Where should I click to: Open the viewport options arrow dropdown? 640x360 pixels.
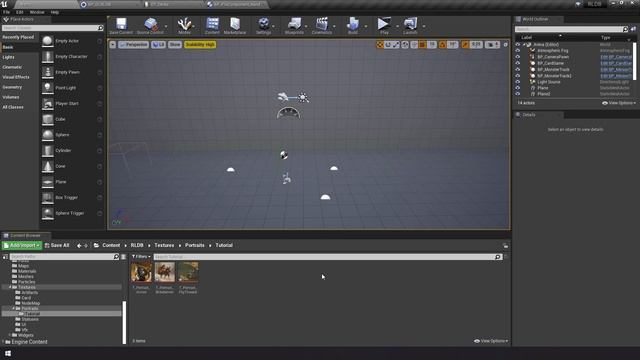113,44
